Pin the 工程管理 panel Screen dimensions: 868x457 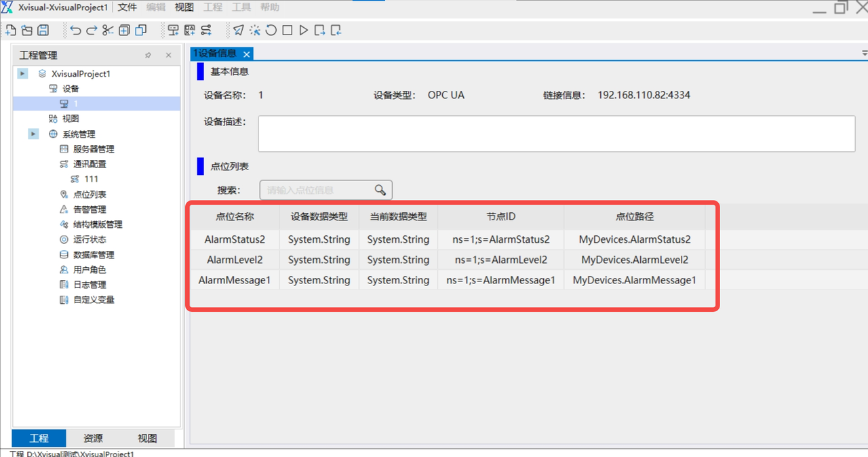(x=148, y=55)
